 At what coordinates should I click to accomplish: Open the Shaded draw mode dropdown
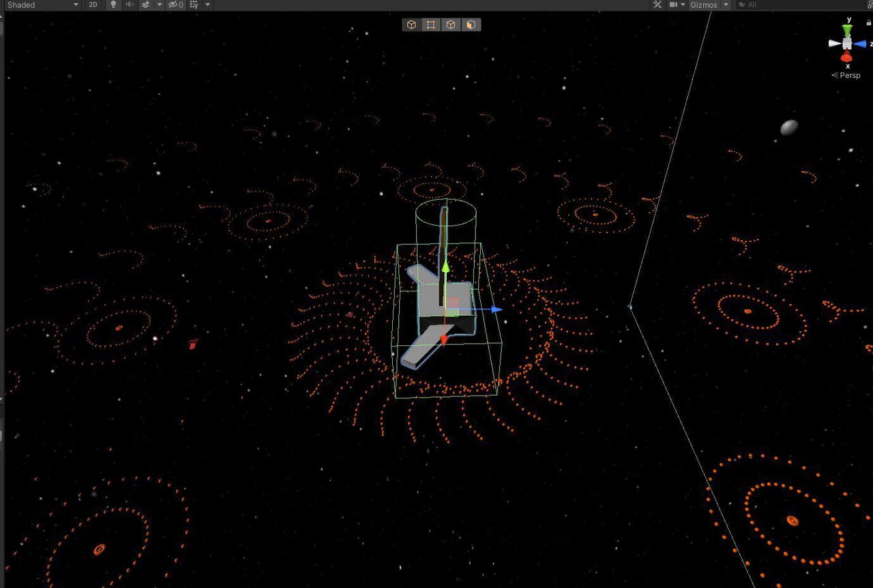click(x=43, y=5)
